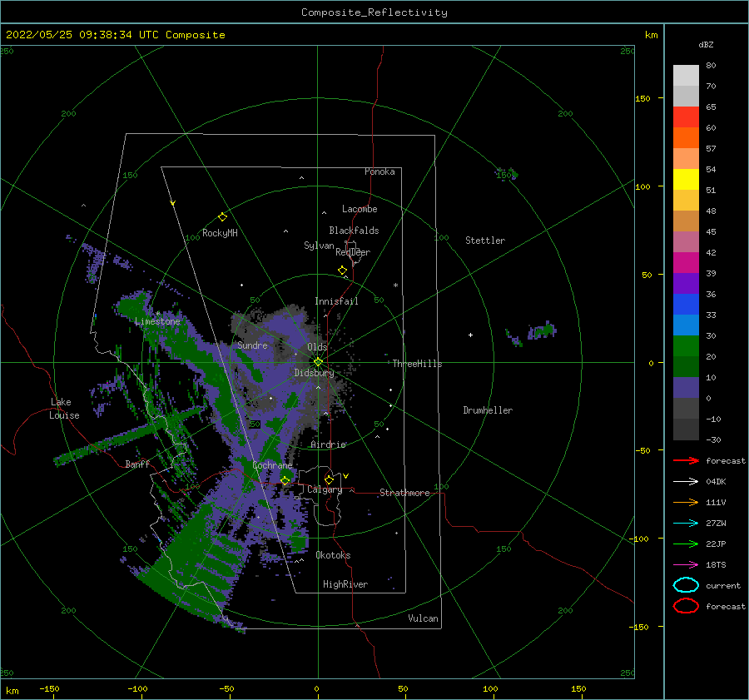Click the Blackfalds label

tap(354, 231)
